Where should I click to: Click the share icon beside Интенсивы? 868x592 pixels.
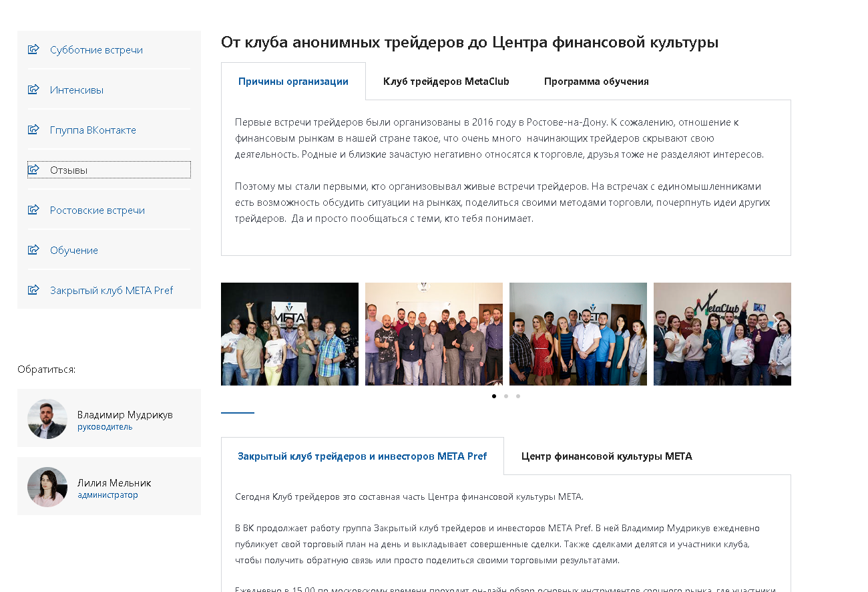[33, 90]
